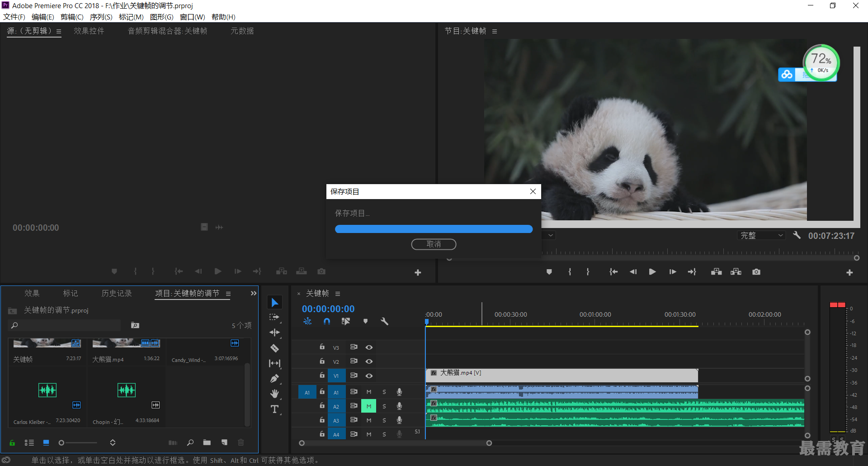Viewport: 868px width, 466px height.
Task: Click Extract button in Program monitor
Action: click(x=736, y=272)
